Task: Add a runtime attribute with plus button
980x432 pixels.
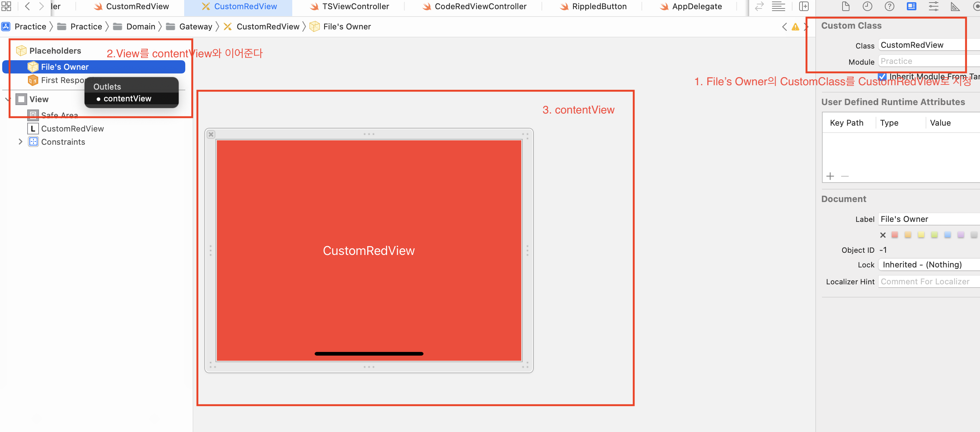Action: click(x=830, y=176)
